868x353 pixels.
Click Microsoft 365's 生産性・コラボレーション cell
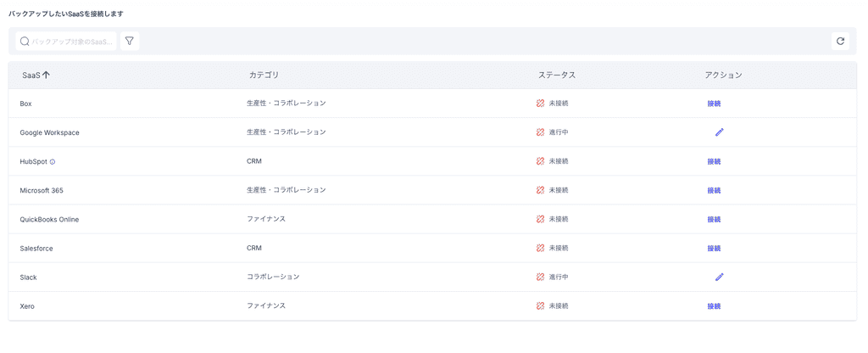pos(287,190)
